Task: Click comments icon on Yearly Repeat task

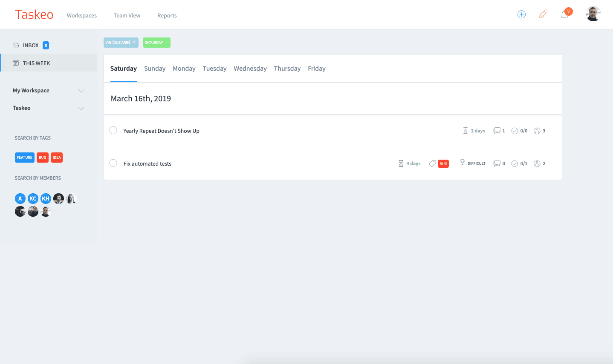Action: coord(497,131)
